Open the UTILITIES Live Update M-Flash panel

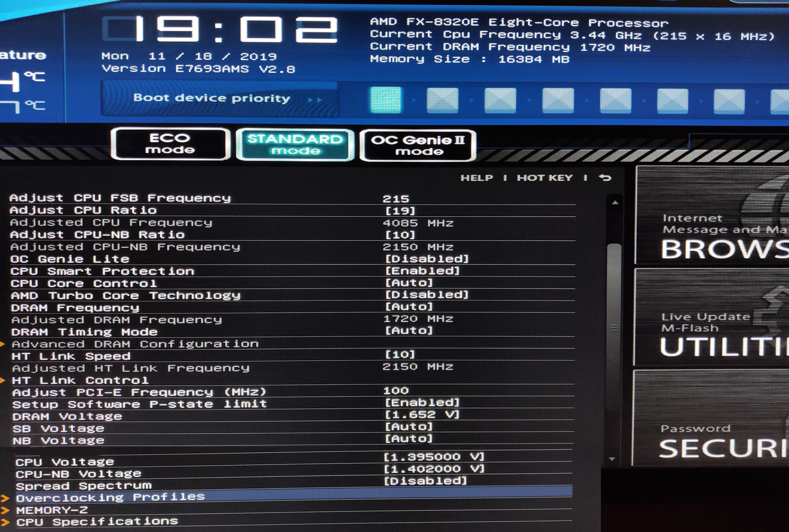711,317
